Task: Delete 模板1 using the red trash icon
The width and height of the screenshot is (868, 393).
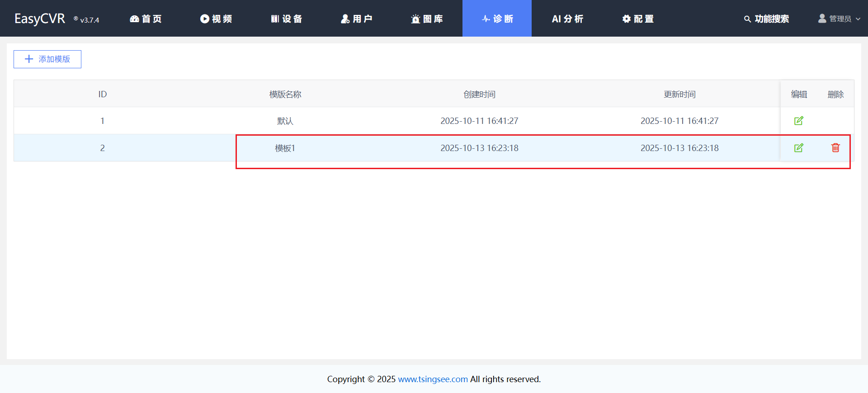Action: pyautogui.click(x=835, y=148)
